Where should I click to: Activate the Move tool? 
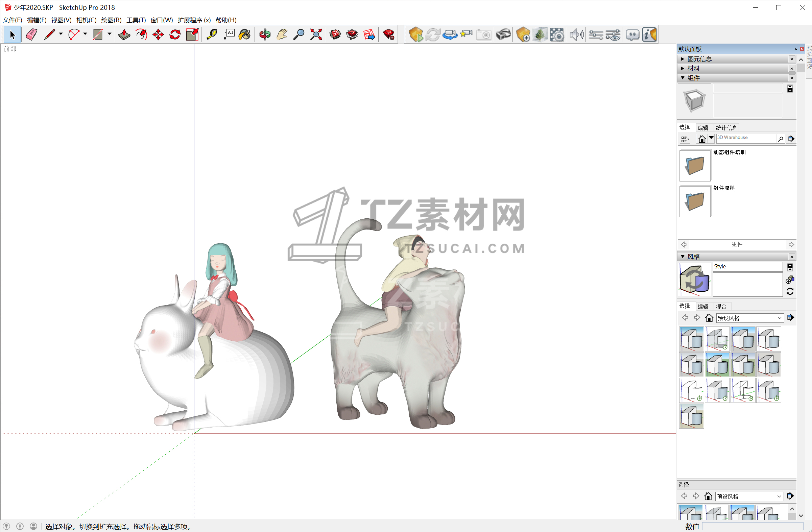coord(158,35)
